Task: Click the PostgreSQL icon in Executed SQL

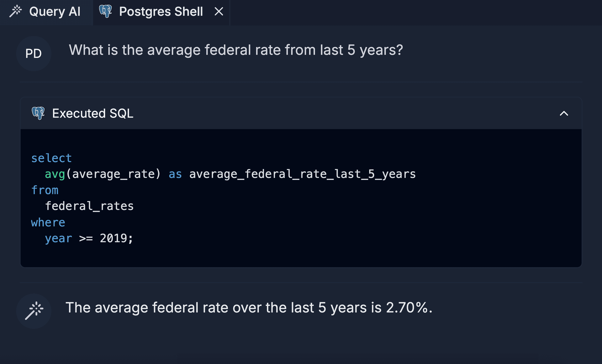Action: (x=39, y=113)
